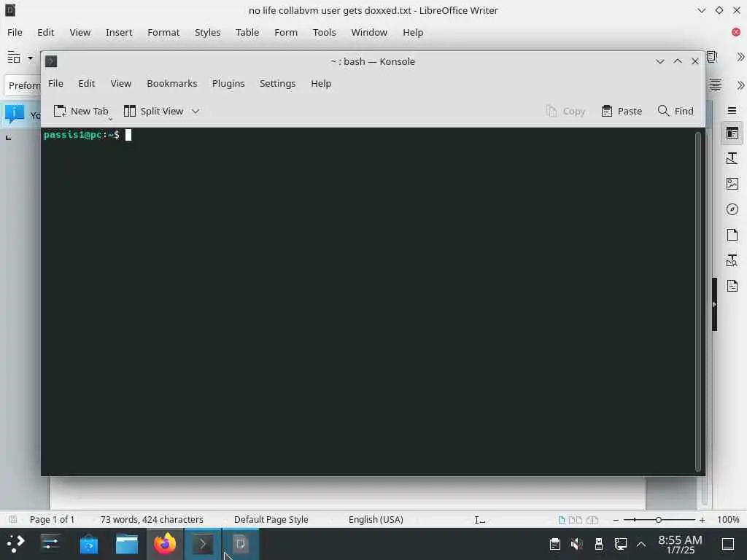
Task: Open the KDE application launcher
Action: 15,543
